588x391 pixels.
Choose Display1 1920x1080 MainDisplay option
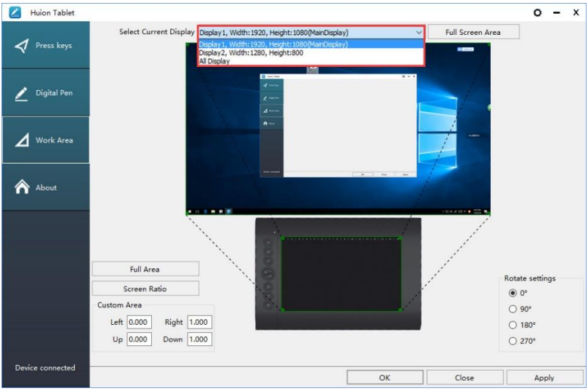[x=311, y=44]
